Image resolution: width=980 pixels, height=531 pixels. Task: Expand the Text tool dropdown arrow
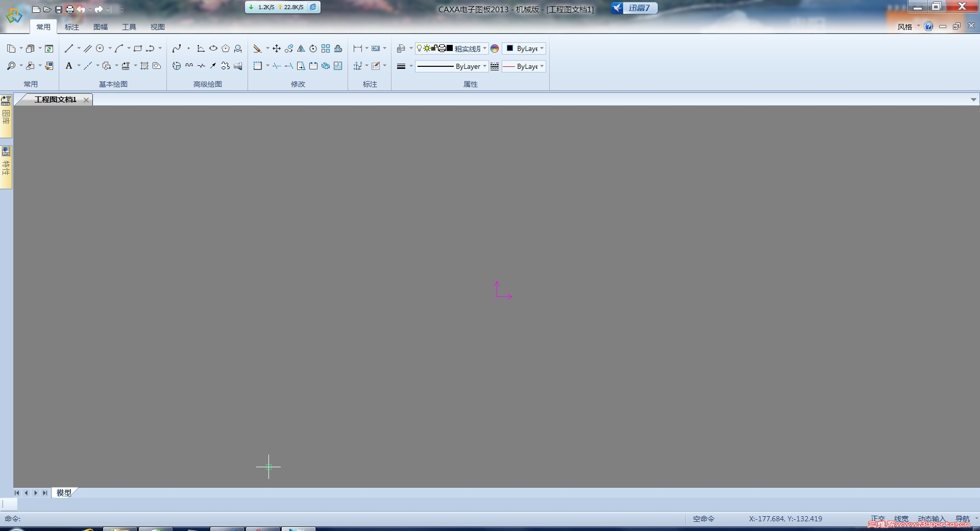point(79,66)
